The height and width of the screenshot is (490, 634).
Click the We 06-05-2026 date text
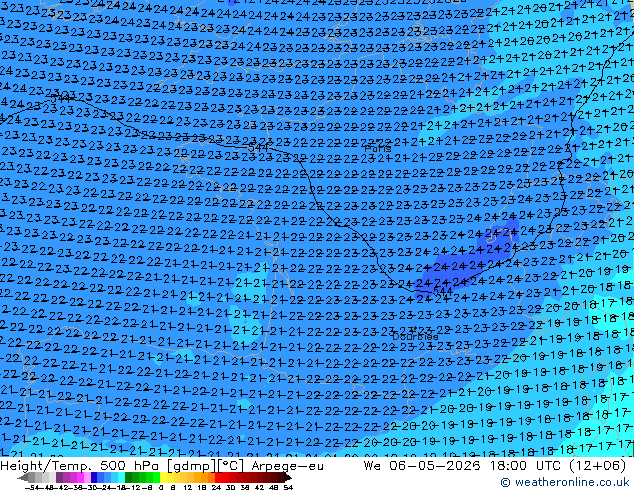coord(422,466)
